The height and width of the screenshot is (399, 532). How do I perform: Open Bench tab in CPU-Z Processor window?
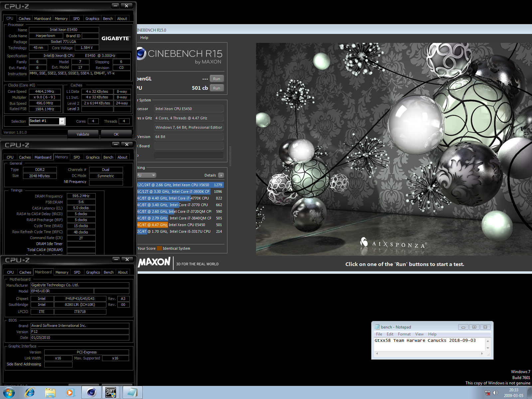click(x=108, y=19)
